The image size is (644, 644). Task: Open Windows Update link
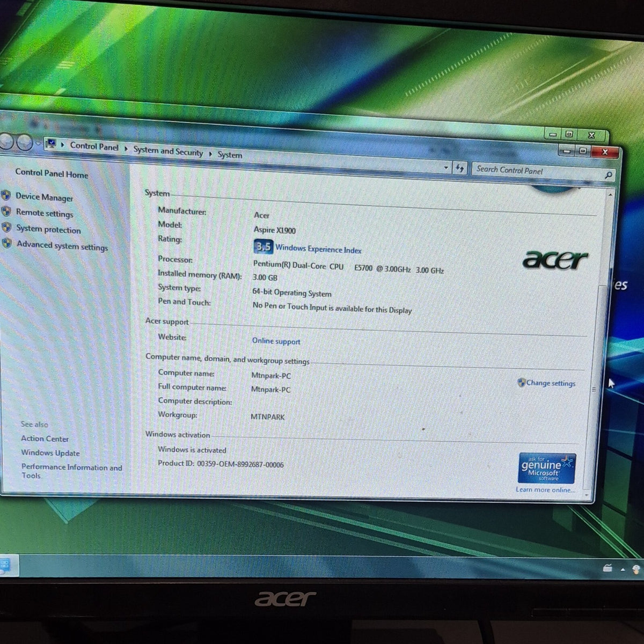pyautogui.click(x=50, y=453)
